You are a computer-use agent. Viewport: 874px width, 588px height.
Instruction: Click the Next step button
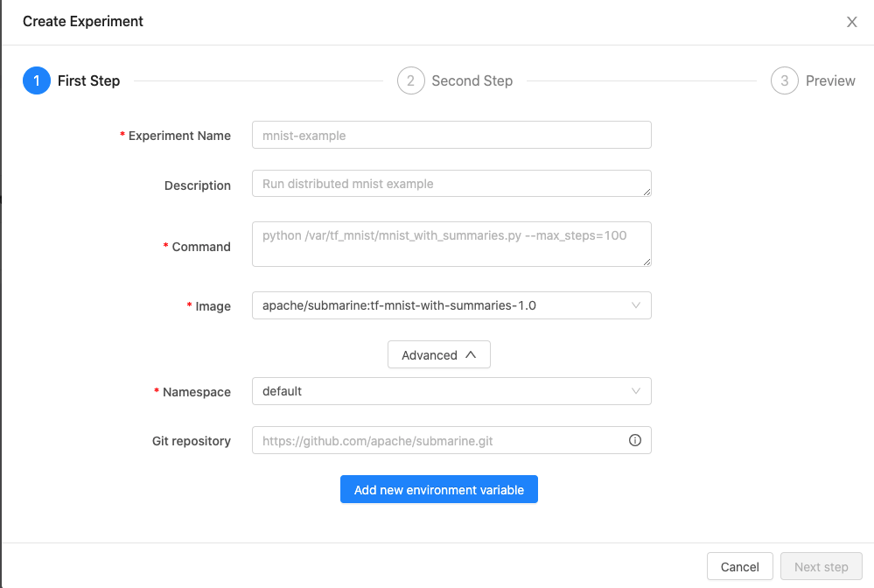tap(821, 566)
